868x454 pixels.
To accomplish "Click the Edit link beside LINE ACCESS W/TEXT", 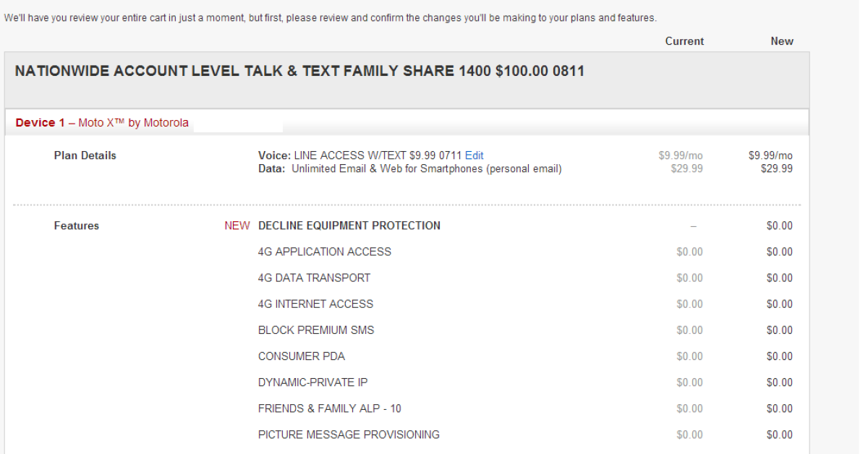I will point(474,155).
